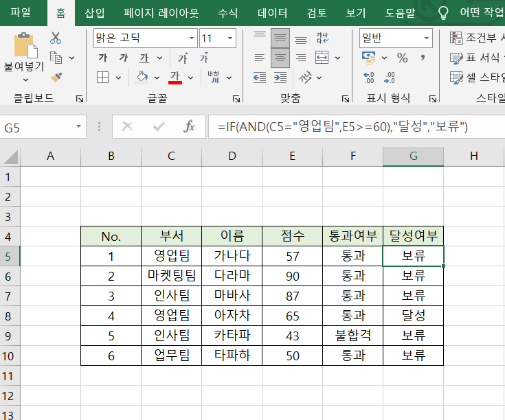Open alignment group (맞춤) dialog launcher
The width and height of the screenshot is (505, 420).
pyautogui.click(x=346, y=99)
